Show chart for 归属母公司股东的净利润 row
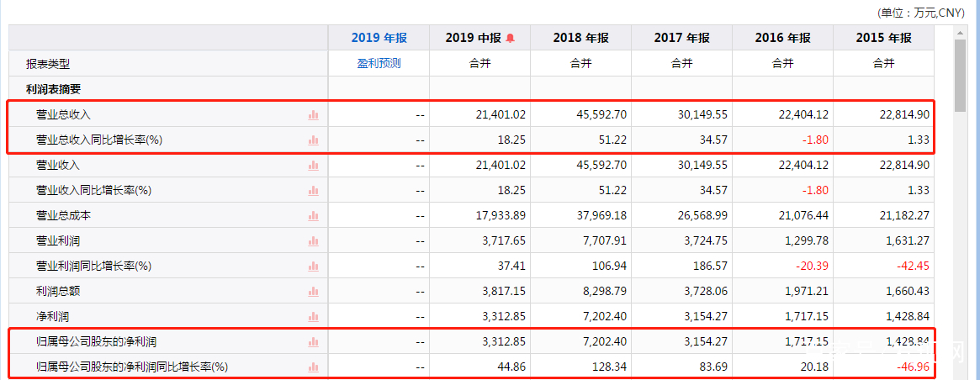Viewport: 980px width, 380px height. (x=313, y=342)
